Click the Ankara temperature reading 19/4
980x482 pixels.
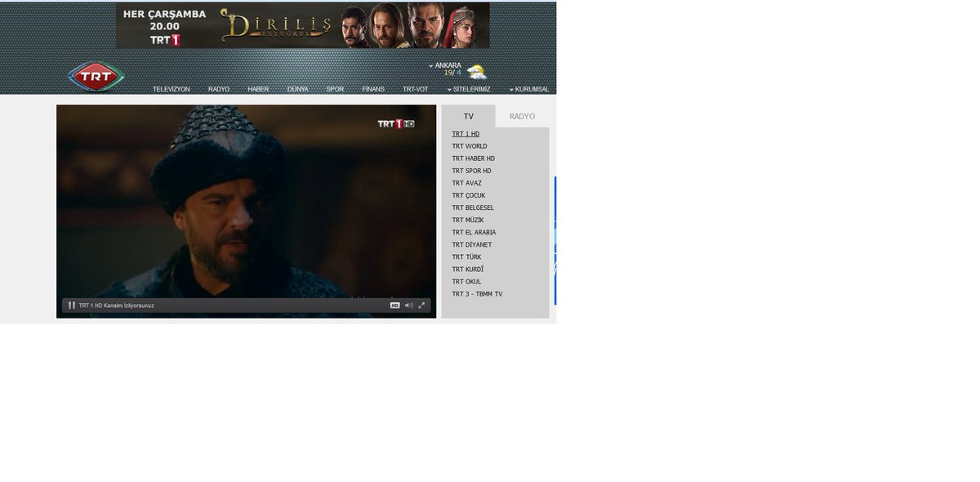(452, 73)
